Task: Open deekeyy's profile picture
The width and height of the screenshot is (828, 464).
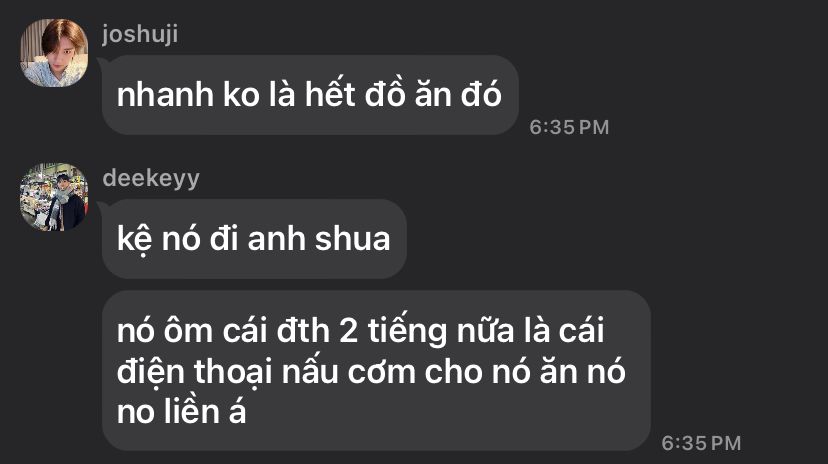Action: click(54, 196)
